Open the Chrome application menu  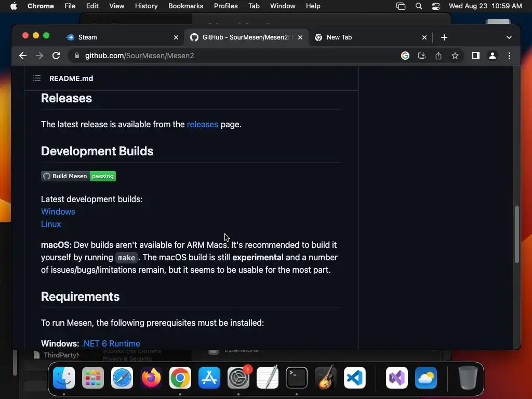point(41,6)
